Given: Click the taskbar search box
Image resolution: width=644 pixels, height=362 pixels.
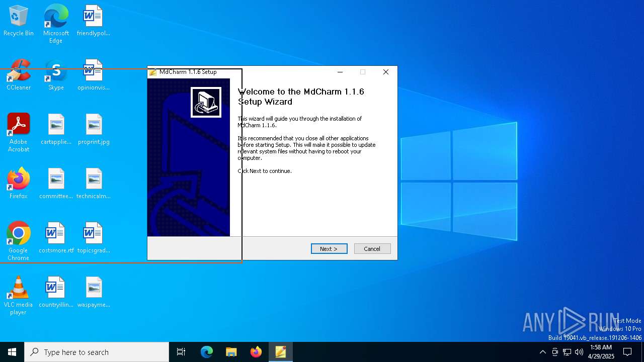Looking at the screenshot, I should 97,352.
